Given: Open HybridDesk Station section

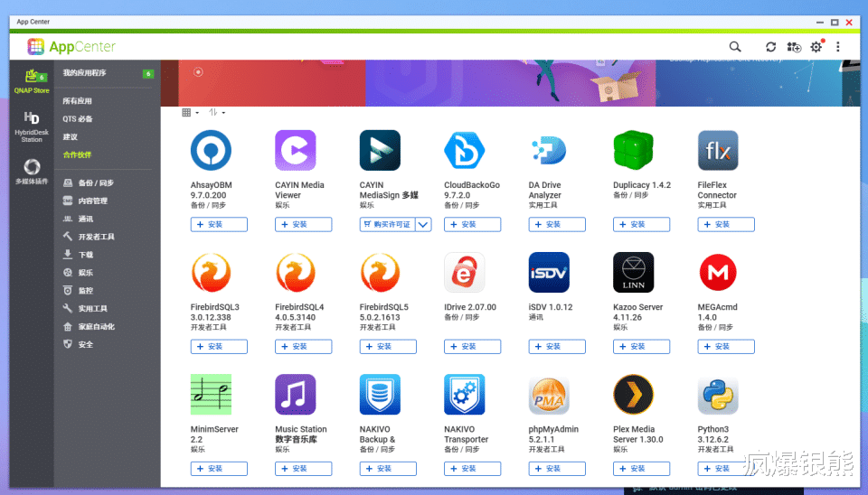Looking at the screenshot, I should click(32, 126).
